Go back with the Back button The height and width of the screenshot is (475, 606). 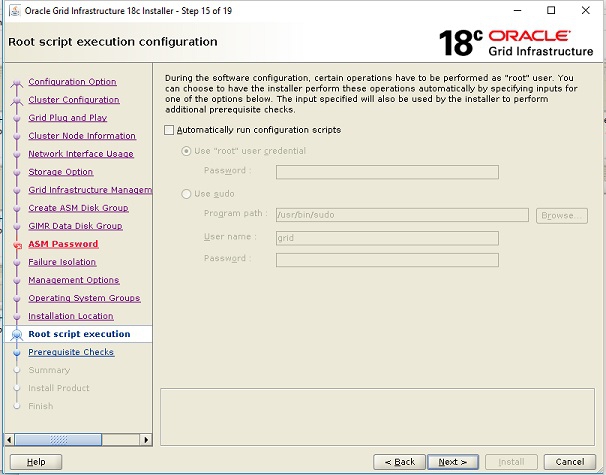(x=400, y=462)
